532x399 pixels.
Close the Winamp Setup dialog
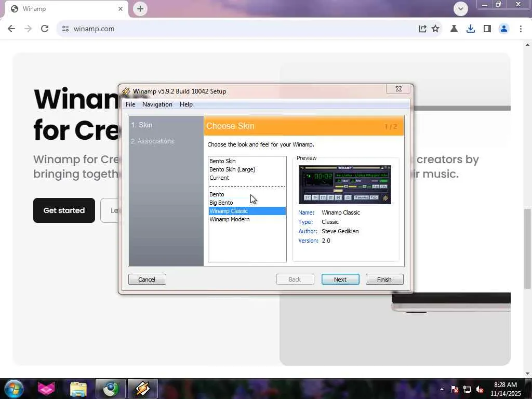click(x=398, y=89)
